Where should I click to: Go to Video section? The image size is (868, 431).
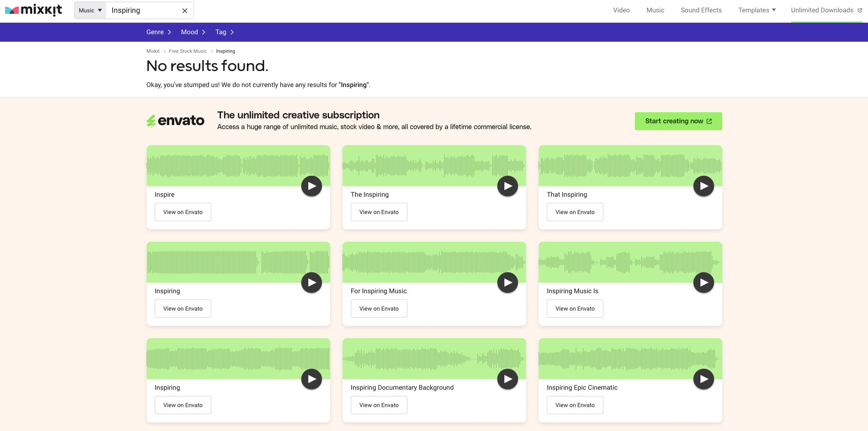[x=621, y=10]
